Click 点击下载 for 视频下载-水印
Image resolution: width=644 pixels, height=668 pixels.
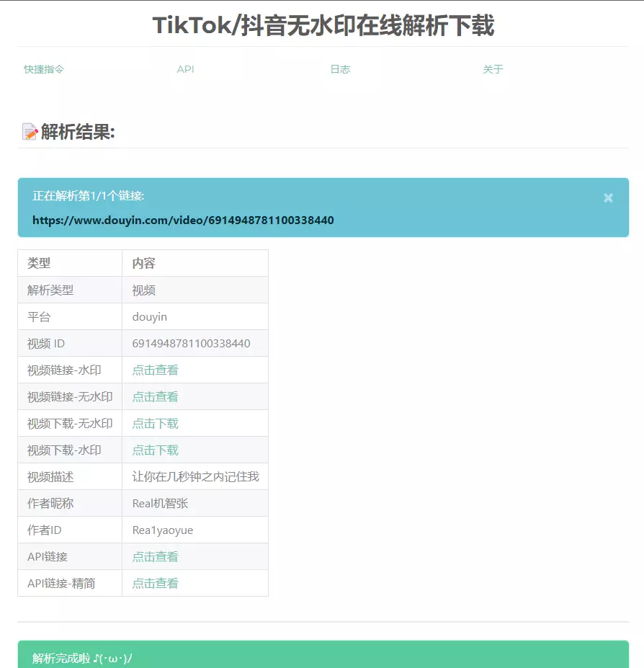[x=155, y=450]
